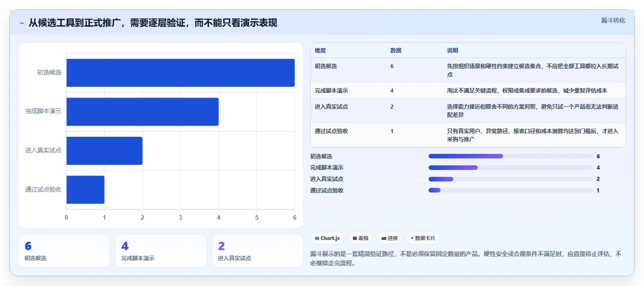
Task: Open the 初选候选 stat card showing 6
Action: coord(64,251)
